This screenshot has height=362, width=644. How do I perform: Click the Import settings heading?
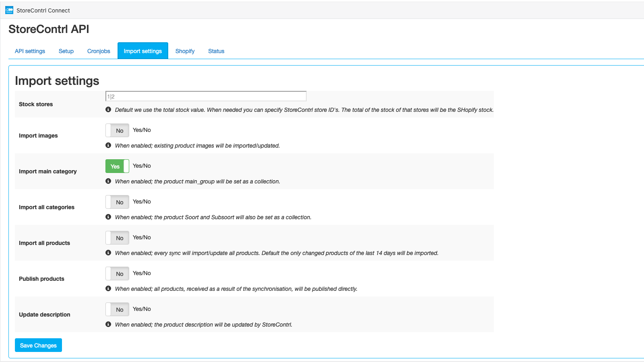[57, 81]
